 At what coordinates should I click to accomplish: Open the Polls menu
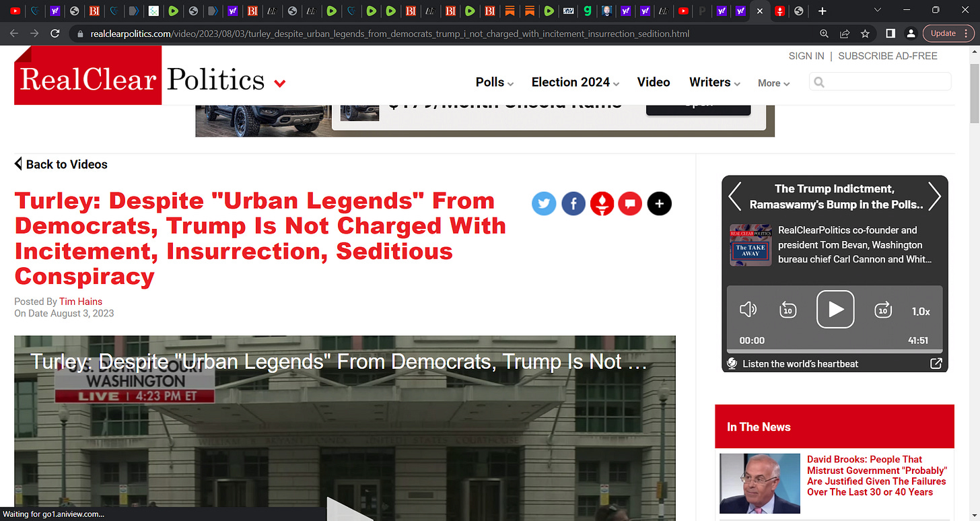(494, 82)
